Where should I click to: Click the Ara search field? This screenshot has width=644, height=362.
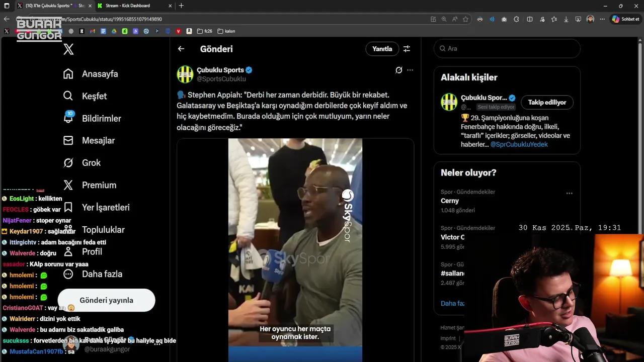point(507,49)
